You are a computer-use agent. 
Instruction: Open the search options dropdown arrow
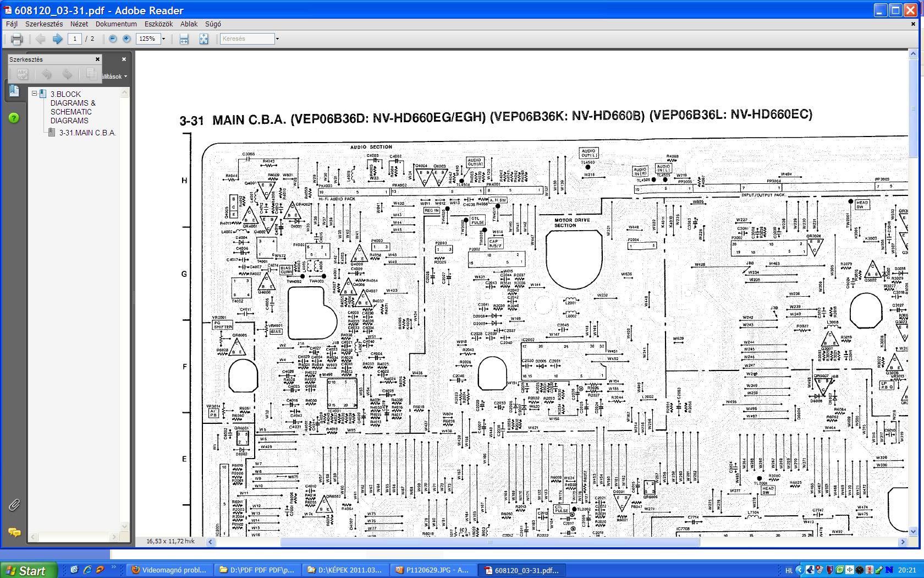[277, 39]
